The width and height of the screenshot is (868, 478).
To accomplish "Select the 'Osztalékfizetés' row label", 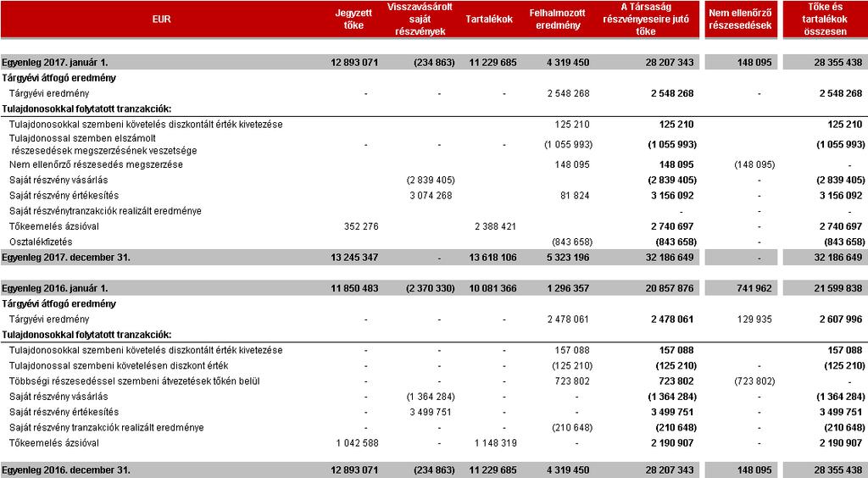I will 41,242.
